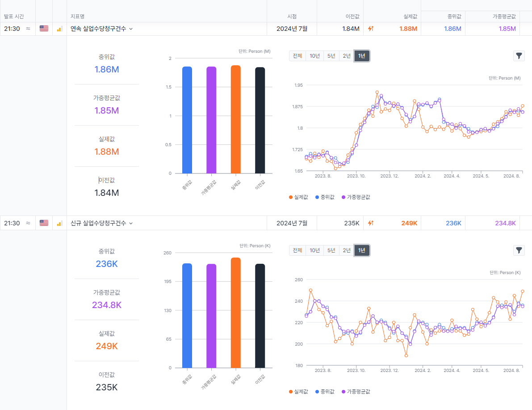Click blue 중위값 bar in continuing claims bar chart
The width and height of the screenshot is (532, 410).
187,120
